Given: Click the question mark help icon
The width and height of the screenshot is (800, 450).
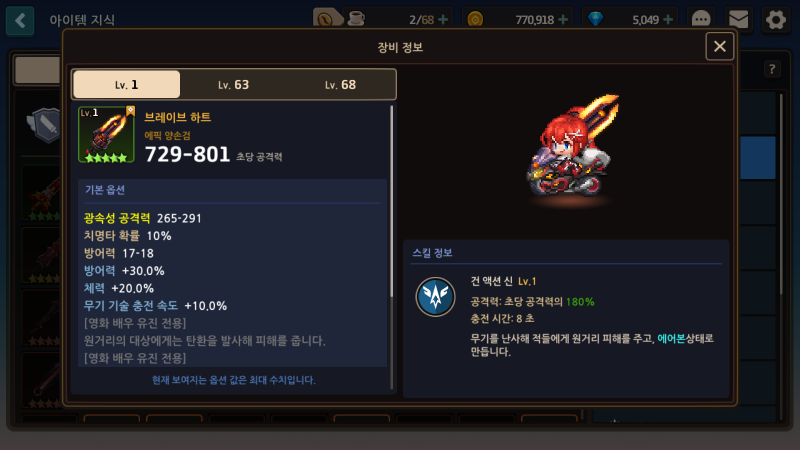Looking at the screenshot, I should point(772,69).
